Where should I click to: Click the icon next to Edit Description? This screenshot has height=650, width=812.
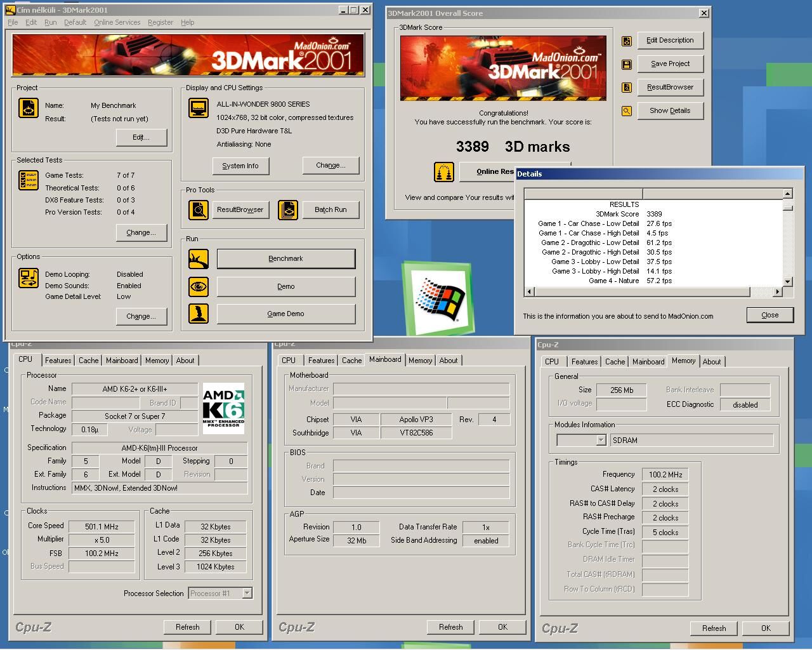[x=627, y=41]
